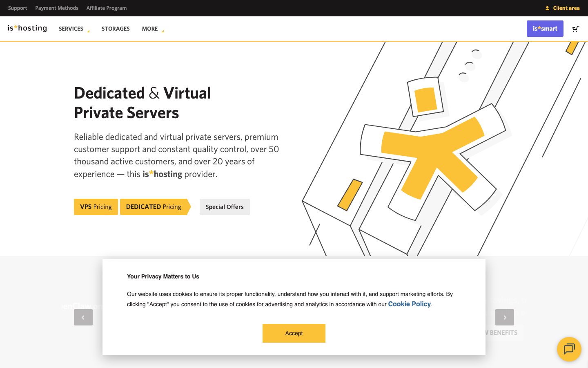Open the live chat bubble
This screenshot has height=368, width=588.
pos(569,349)
